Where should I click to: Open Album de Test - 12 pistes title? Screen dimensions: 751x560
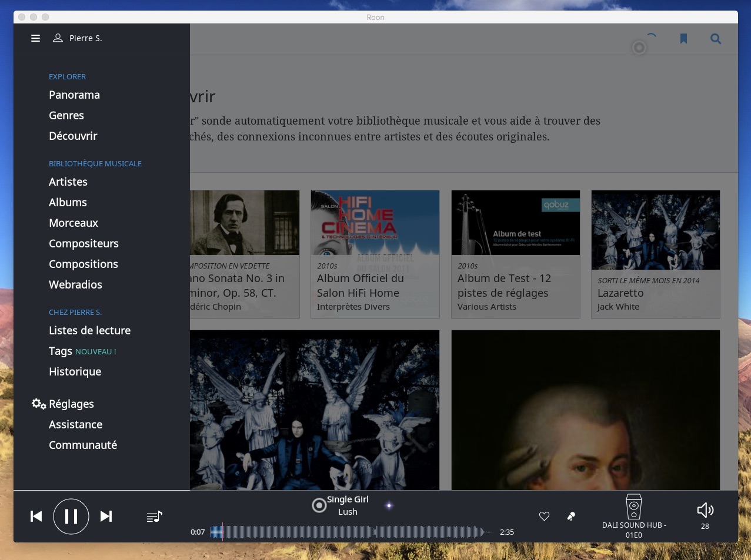pyautogui.click(x=504, y=286)
